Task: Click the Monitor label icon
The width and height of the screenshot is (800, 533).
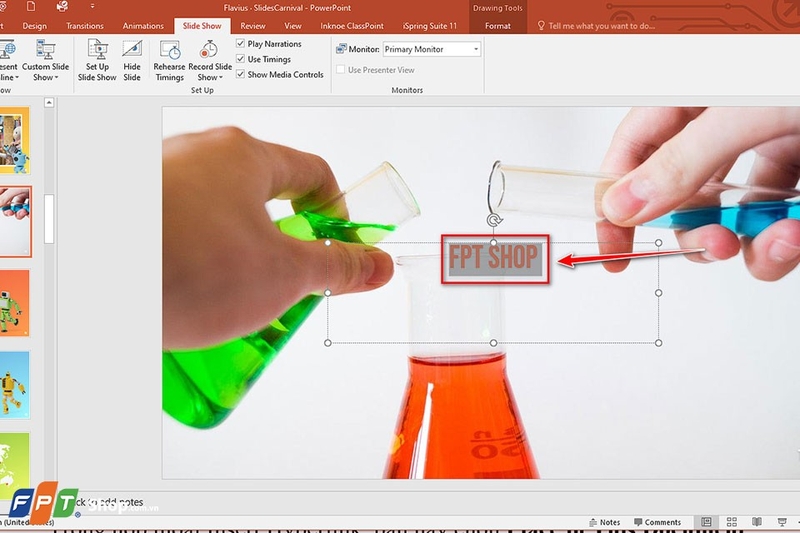Action: (341, 49)
